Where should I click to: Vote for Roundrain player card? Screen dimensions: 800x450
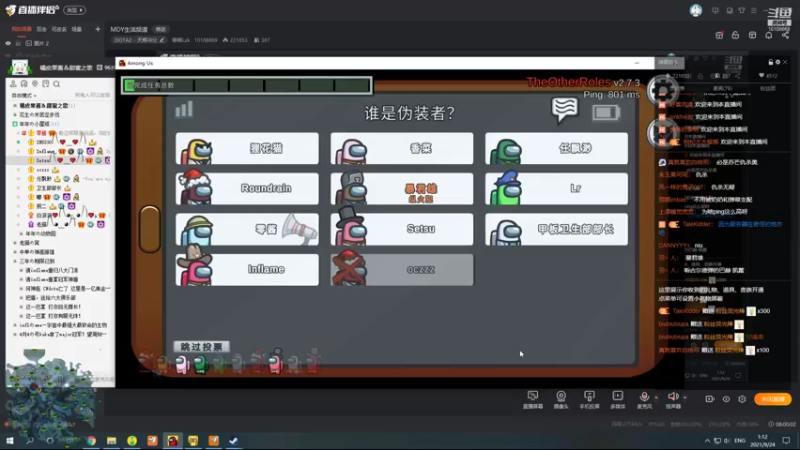pyautogui.click(x=247, y=189)
